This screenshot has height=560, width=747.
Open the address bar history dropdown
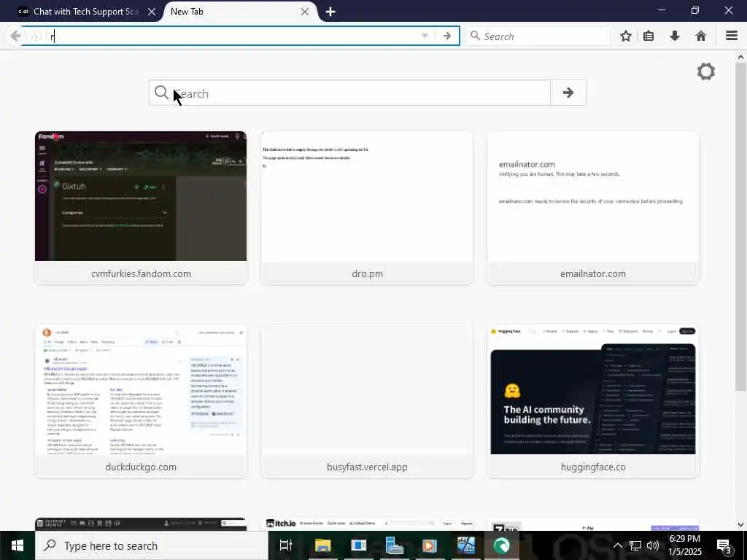click(x=425, y=36)
